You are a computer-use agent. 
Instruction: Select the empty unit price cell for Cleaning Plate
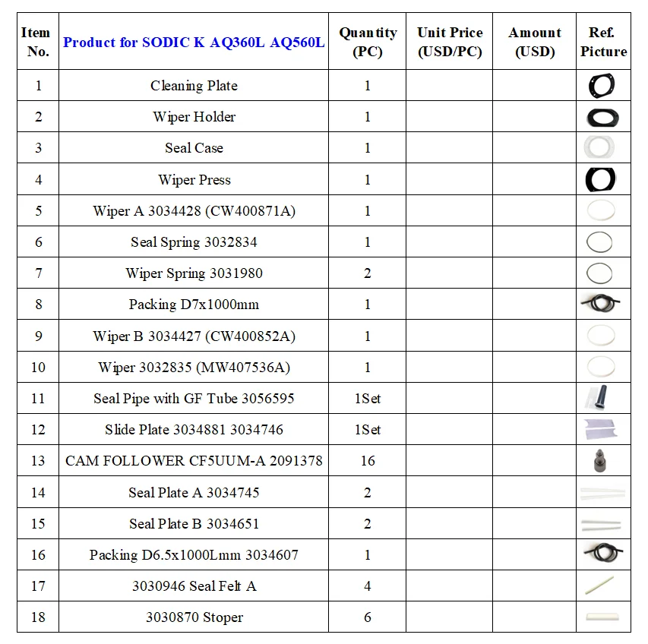(450, 86)
